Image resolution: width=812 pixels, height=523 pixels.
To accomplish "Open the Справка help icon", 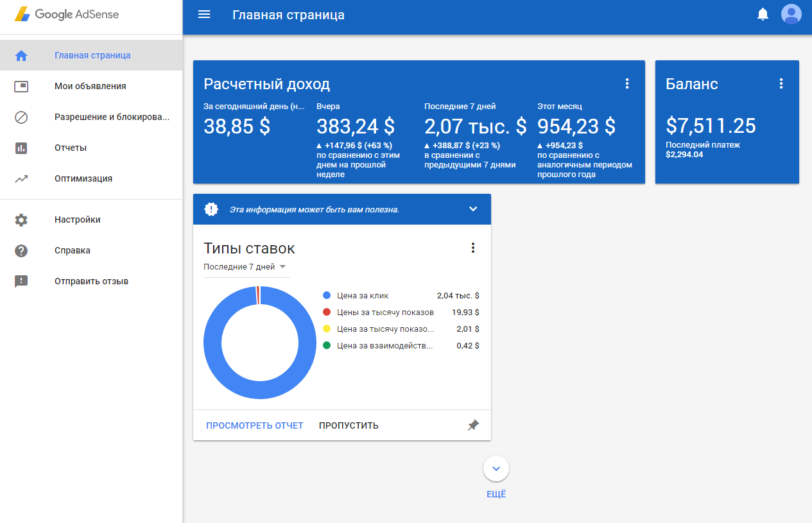I will coord(21,250).
